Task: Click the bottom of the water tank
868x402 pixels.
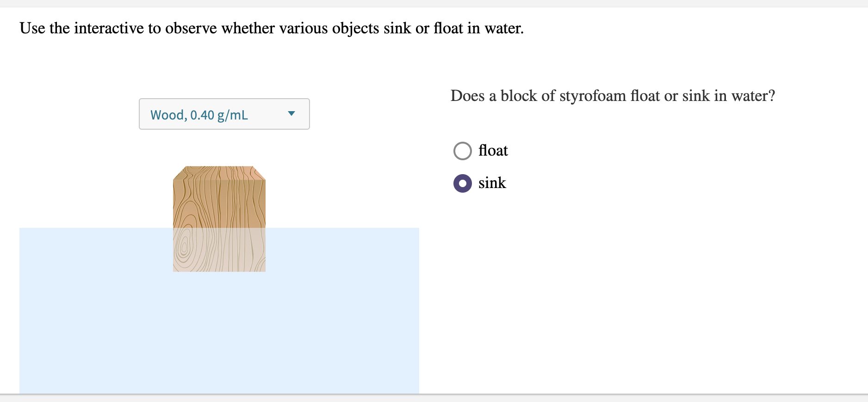Action: (218, 384)
